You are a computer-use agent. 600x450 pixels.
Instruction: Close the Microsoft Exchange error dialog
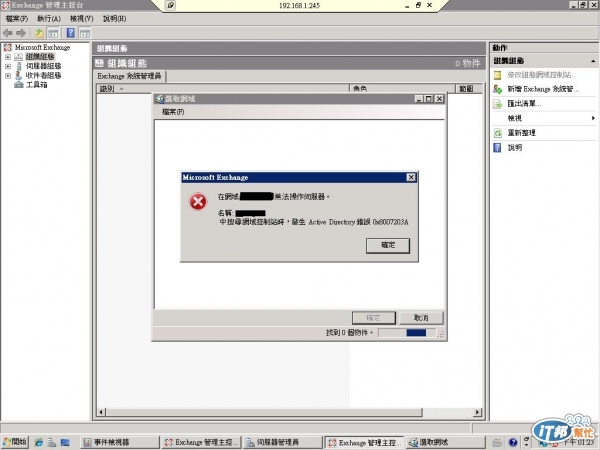pos(411,177)
